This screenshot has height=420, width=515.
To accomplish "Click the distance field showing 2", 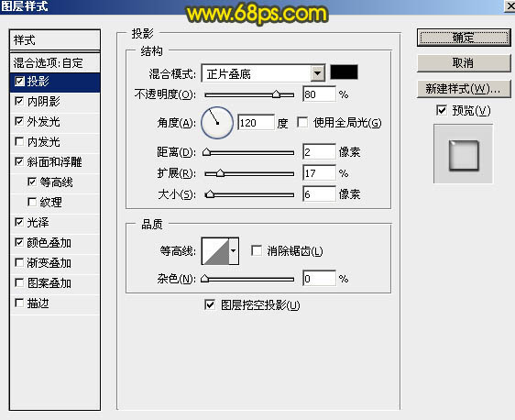I will tap(319, 152).
